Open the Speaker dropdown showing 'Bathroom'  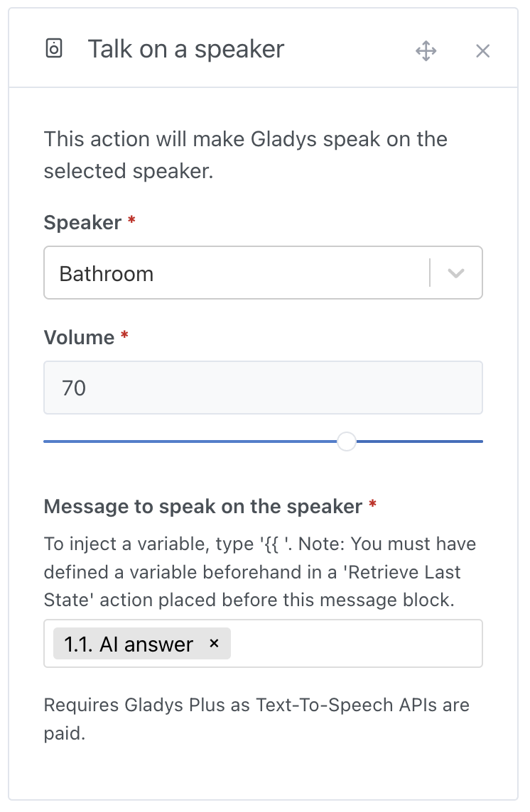pyautogui.click(x=263, y=273)
